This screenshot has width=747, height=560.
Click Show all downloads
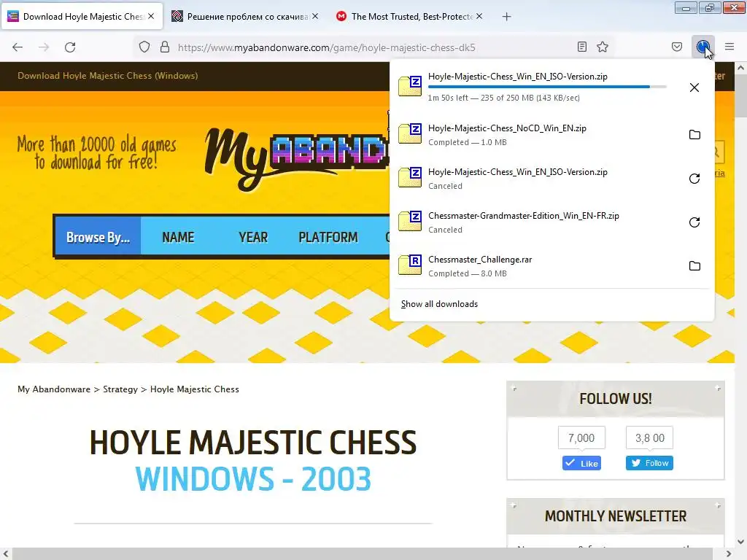click(439, 304)
